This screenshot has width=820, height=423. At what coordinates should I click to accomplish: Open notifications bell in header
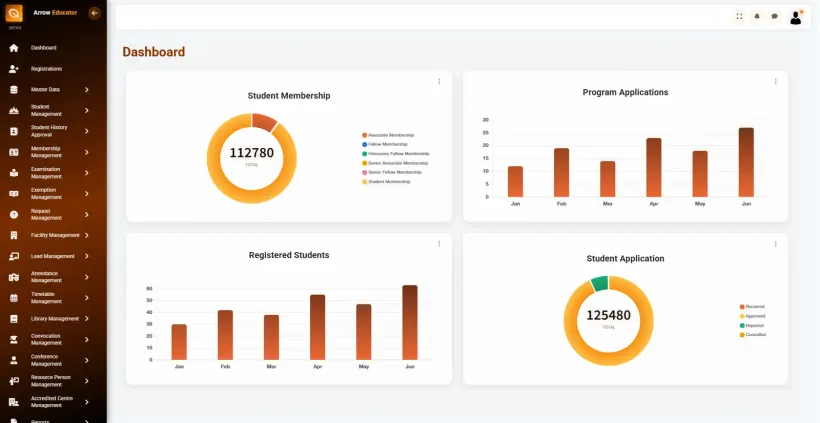(x=757, y=17)
